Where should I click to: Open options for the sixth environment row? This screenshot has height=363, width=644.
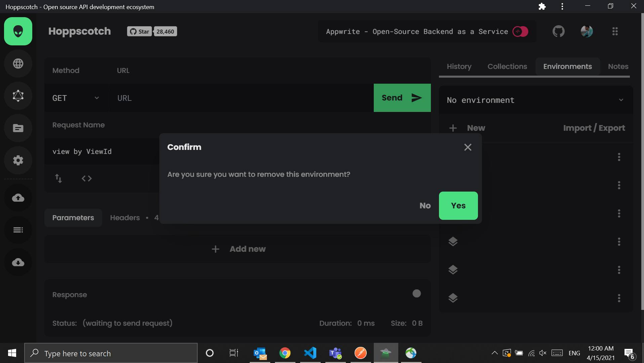pos(619,298)
